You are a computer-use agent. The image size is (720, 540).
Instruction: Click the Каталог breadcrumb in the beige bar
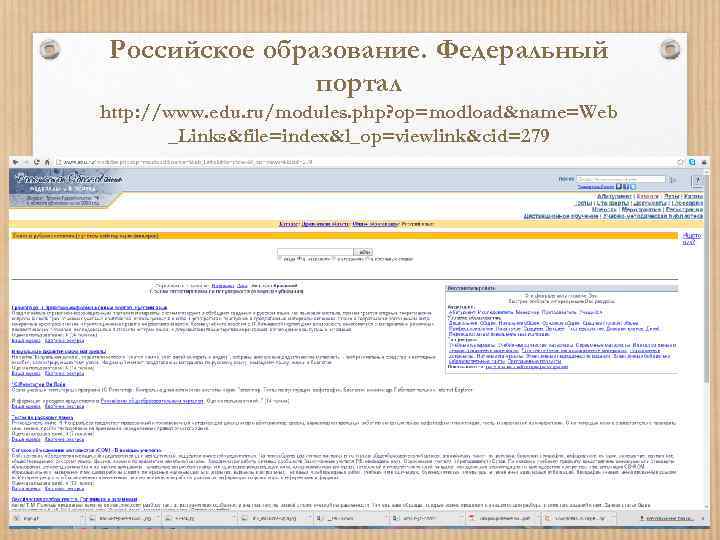click(288, 224)
